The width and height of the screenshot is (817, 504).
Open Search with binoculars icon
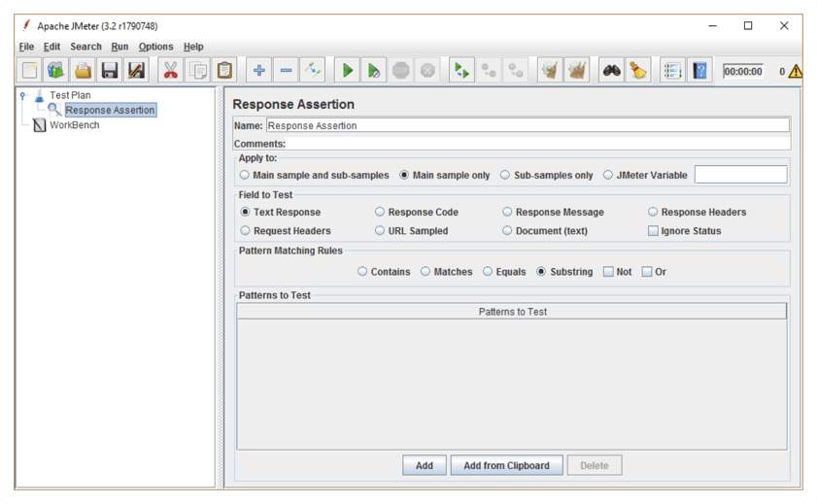click(x=611, y=70)
